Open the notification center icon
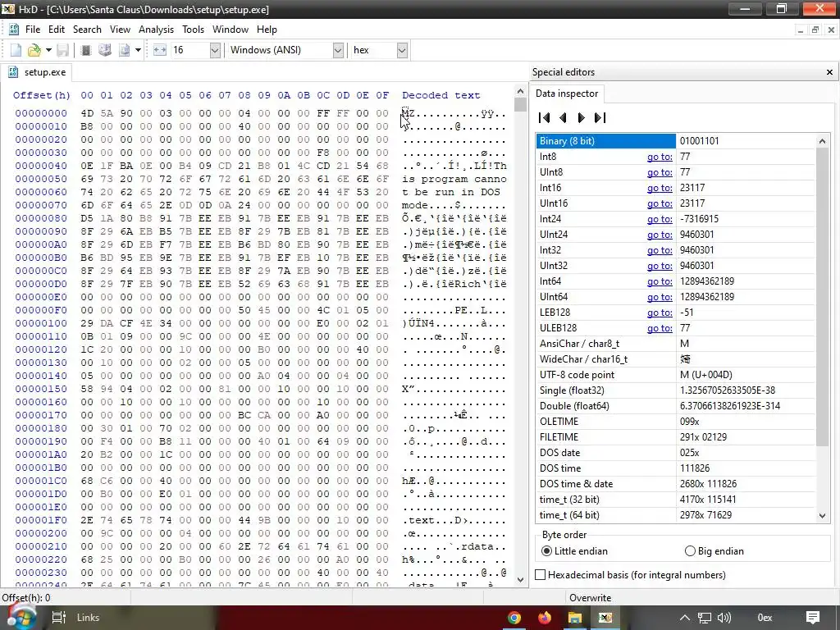The width and height of the screenshot is (840, 630). [x=813, y=618]
